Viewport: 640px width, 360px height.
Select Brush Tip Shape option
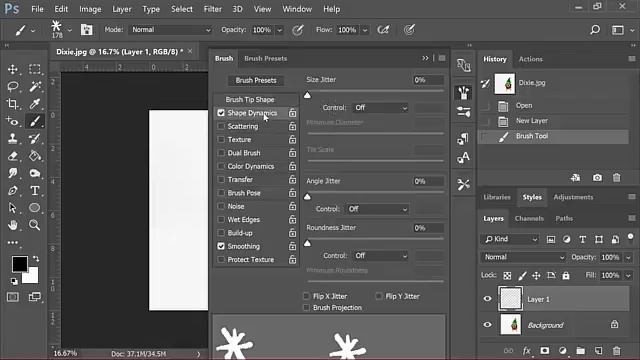[250, 100]
